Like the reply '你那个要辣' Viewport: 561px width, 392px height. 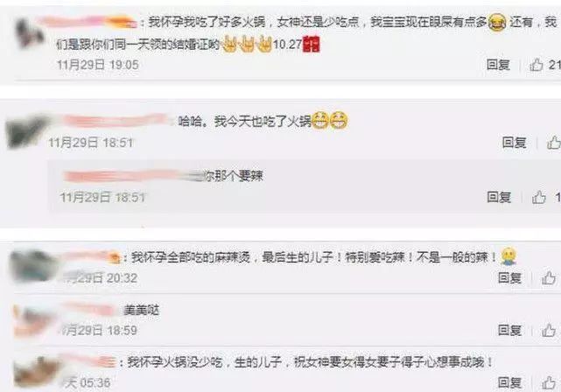(539, 197)
